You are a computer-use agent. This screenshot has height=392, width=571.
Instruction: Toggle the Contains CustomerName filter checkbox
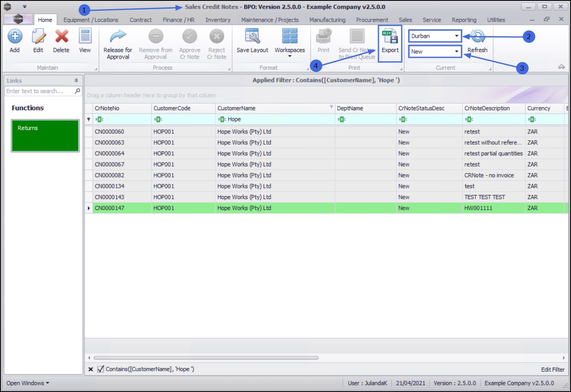[x=101, y=369]
